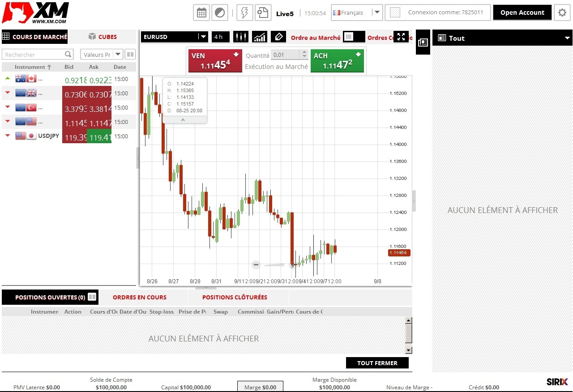The image size is (573, 392).
Task: Click the half-circle contrast theme icon
Action: coord(220,13)
